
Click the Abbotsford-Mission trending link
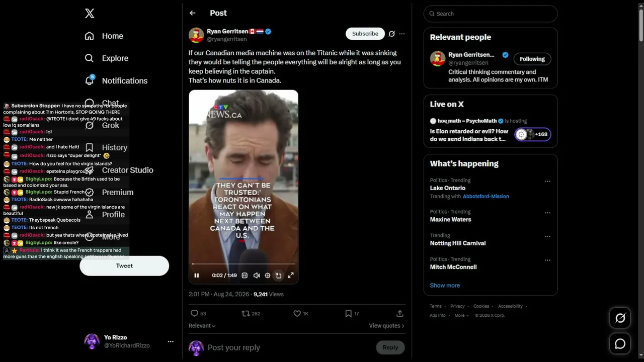(486, 196)
